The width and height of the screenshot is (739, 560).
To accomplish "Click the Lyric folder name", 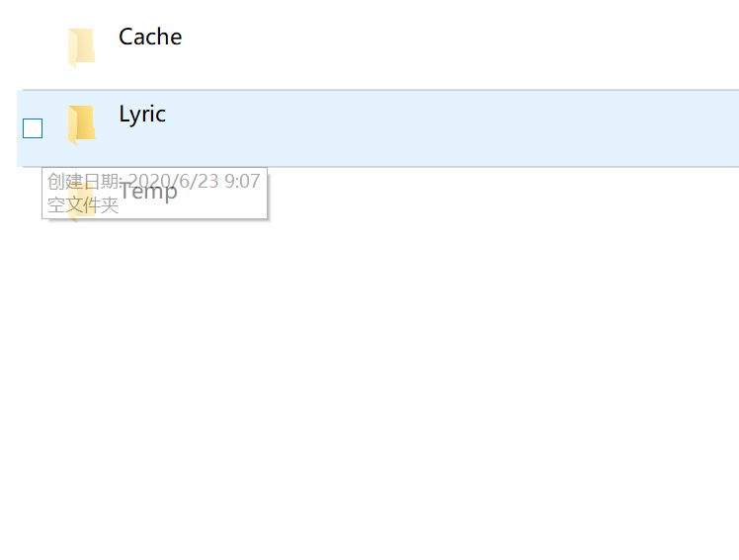I will tap(142, 115).
